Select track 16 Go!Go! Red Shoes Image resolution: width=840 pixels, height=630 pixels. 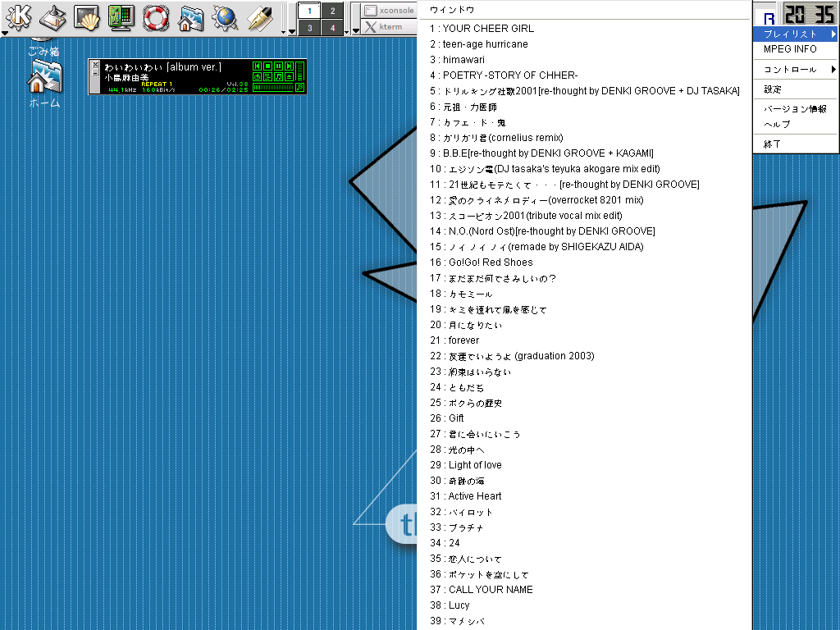coord(491,262)
